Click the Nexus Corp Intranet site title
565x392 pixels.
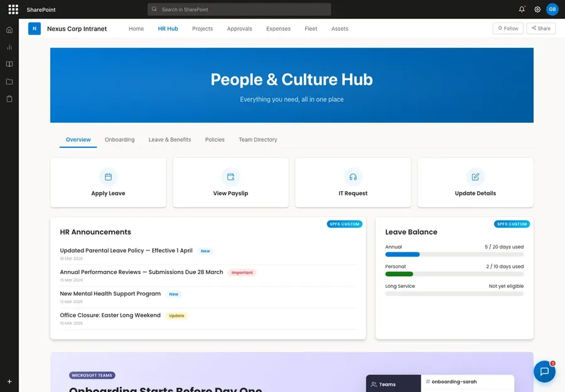(77, 28)
